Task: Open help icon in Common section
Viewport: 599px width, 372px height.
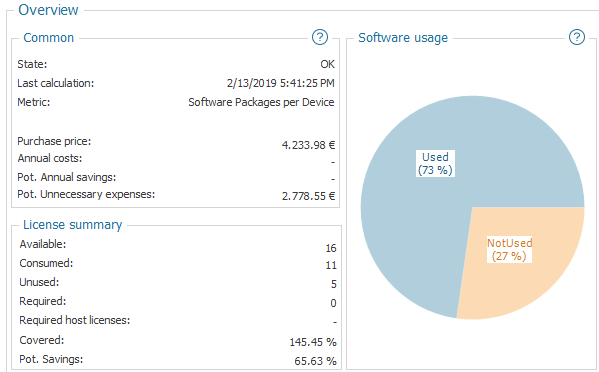Action: coord(320,37)
